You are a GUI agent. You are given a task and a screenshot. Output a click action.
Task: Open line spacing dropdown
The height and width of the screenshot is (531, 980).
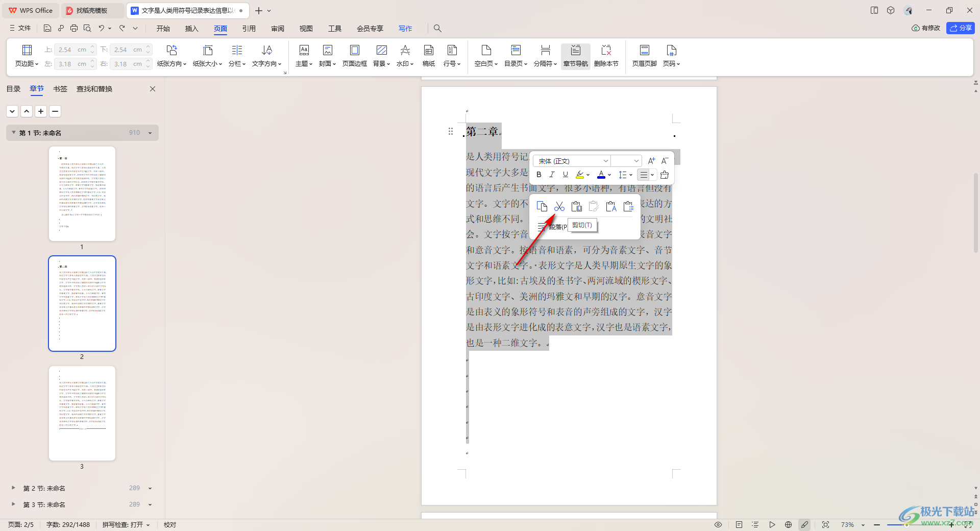pyautogui.click(x=625, y=175)
